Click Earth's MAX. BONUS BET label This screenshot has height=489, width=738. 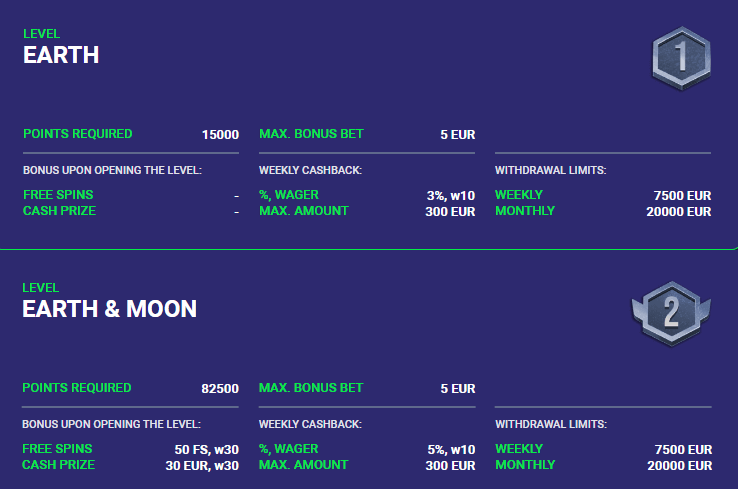311,134
